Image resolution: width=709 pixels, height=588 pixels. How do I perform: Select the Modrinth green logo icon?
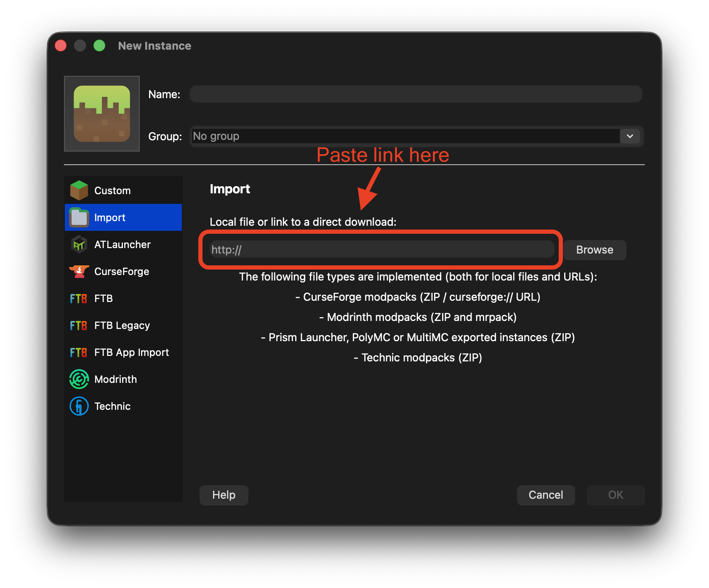[79, 379]
